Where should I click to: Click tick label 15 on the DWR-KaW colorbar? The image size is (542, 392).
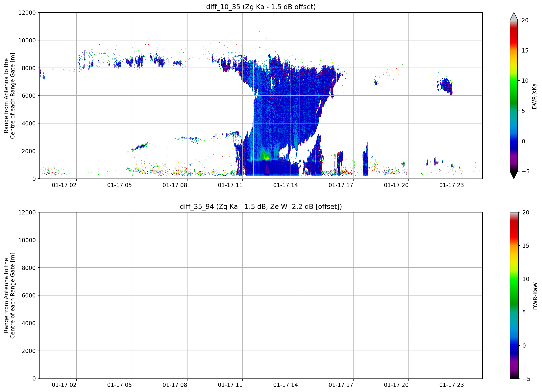click(526, 246)
